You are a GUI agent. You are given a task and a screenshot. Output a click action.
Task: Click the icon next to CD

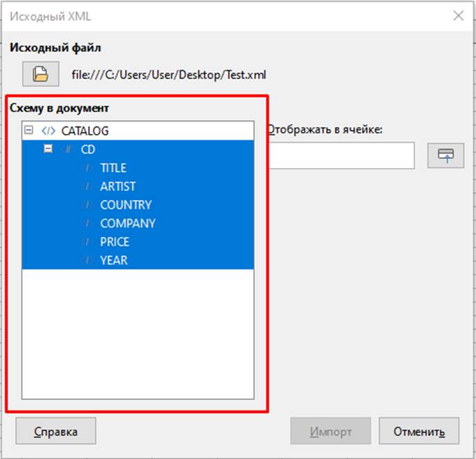pos(68,149)
